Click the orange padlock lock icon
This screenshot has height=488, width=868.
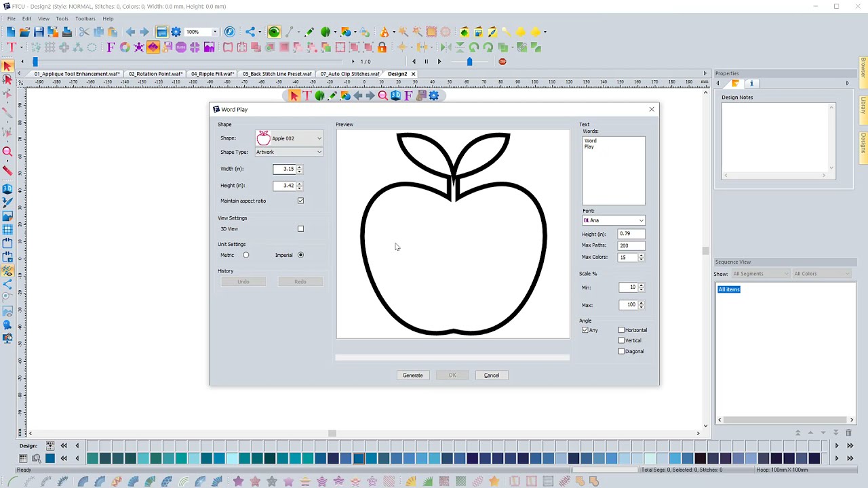[382, 47]
